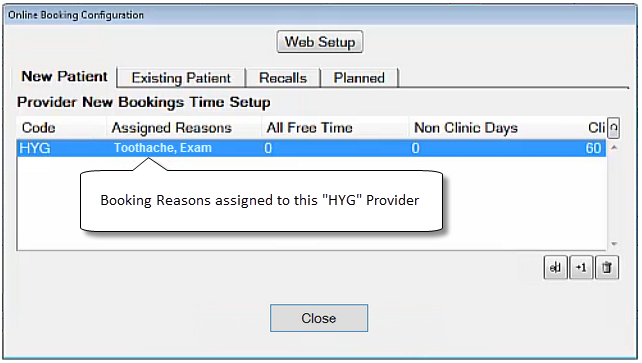The height and width of the screenshot is (363, 642).
Task: Click the small button beside Cli header
Action: 613,128
